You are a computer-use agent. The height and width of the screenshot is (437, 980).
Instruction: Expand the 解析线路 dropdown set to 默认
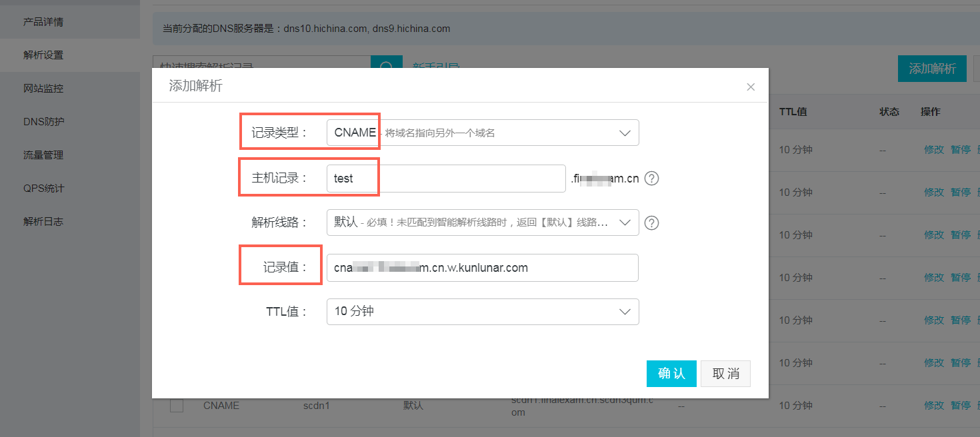pos(482,222)
